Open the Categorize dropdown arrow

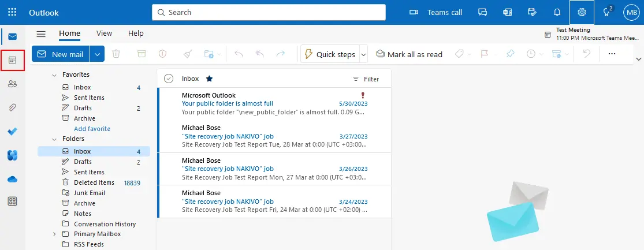pyautogui.click(x=470, y=55)
